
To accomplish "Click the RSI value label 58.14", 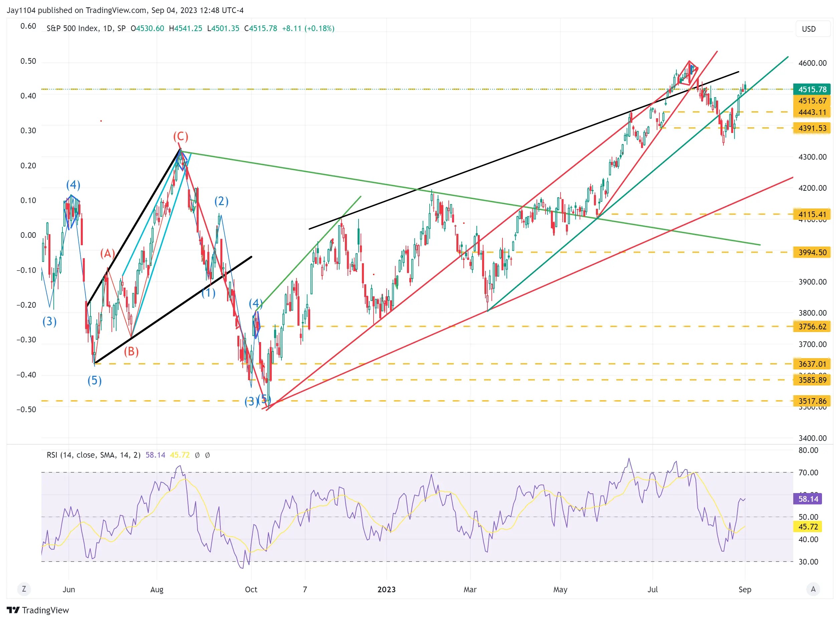I will click(x=808, y=499).
